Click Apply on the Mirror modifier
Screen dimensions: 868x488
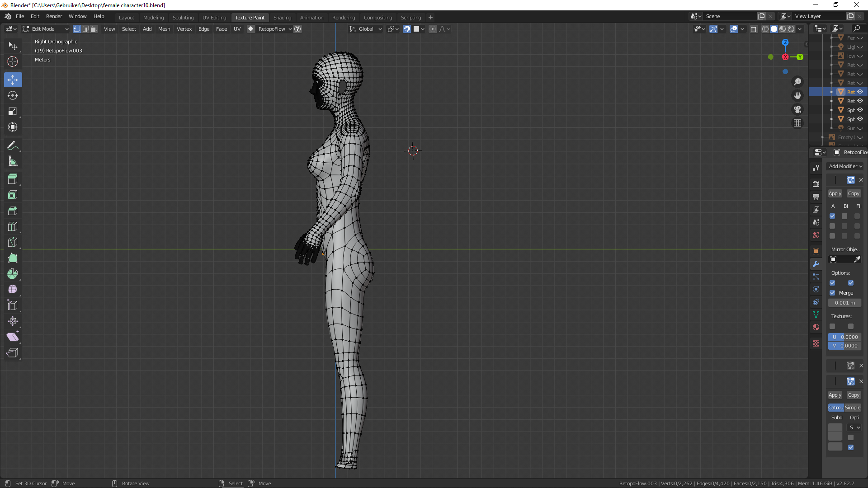click(835, 193)
